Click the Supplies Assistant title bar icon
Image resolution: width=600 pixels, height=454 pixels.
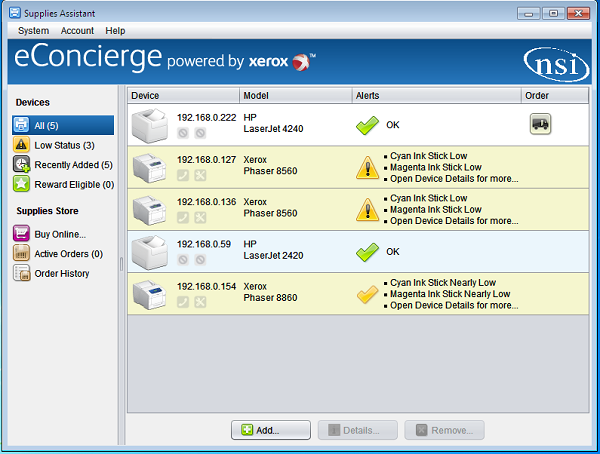15,13
